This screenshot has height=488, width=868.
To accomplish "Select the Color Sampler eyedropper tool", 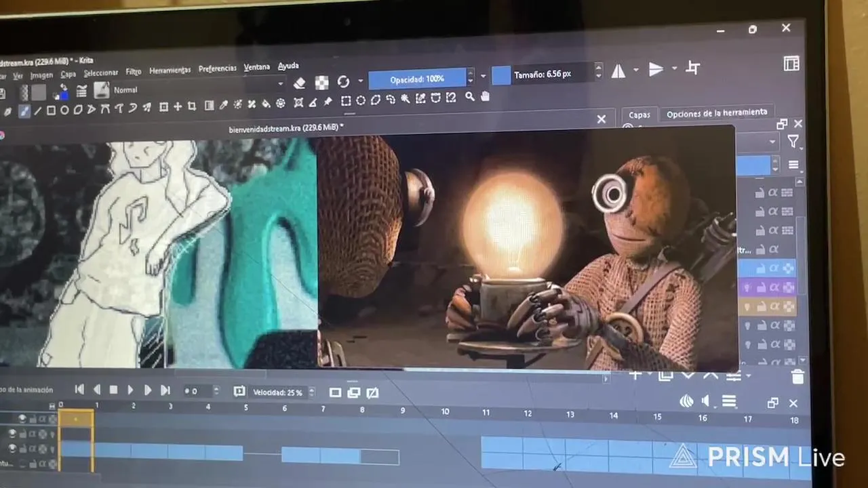I will [x=223, y=105].
